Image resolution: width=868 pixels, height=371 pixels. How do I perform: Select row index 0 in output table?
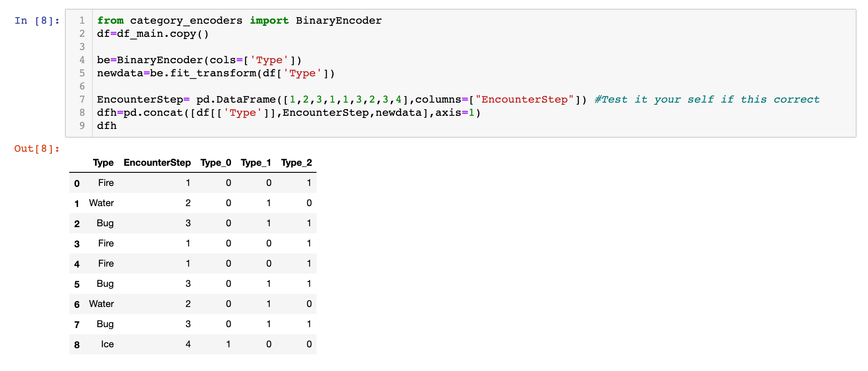click(x=77, y=183)
